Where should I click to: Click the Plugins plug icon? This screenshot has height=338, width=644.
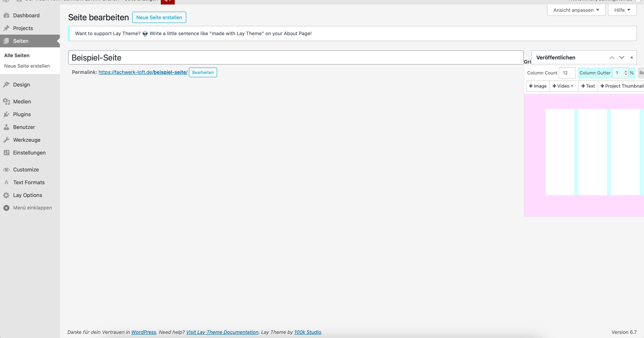(7, 114)
